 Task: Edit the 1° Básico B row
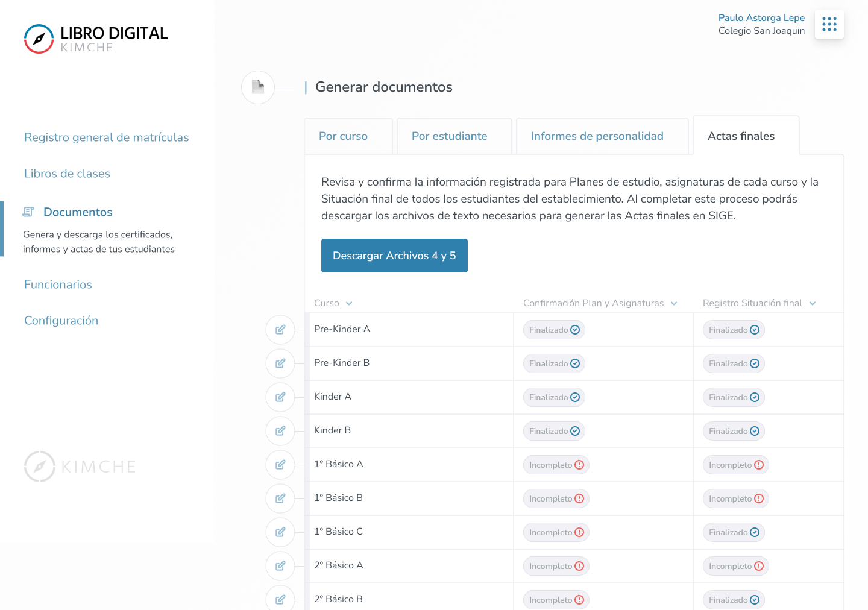click(x=280, y=498)
